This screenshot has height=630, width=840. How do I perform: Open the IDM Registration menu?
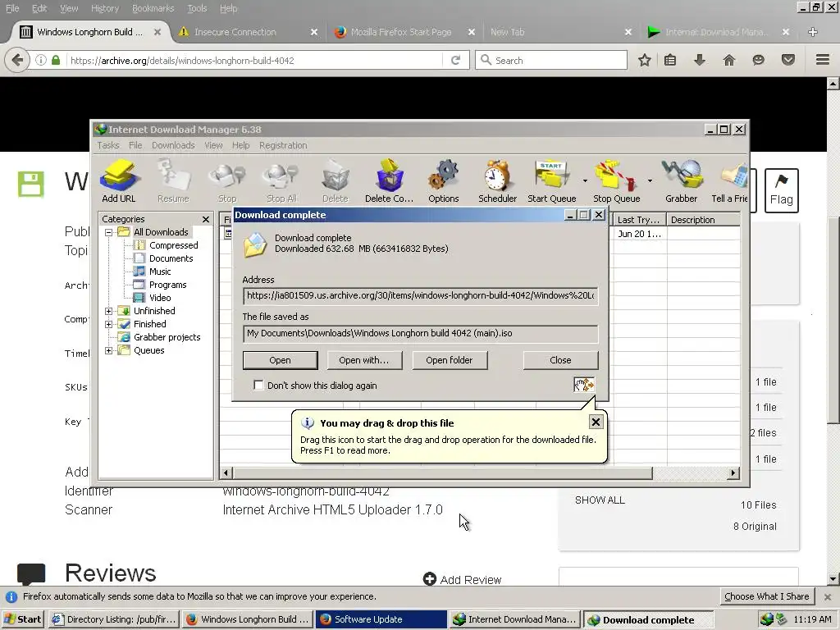[283, 145]
